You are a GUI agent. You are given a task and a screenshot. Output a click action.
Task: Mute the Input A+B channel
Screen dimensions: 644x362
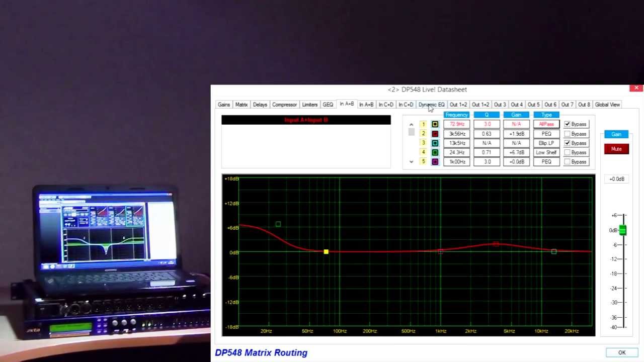[616, 149]
